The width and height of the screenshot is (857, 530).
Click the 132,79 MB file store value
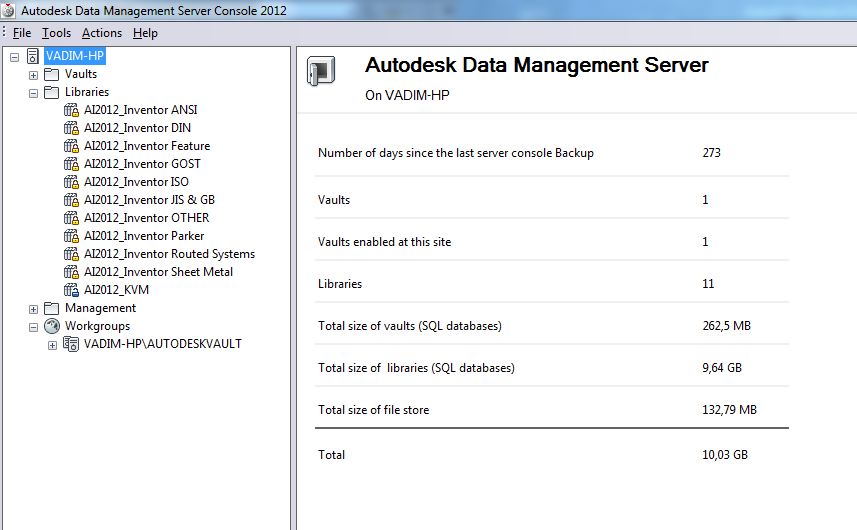(x=729, y=410)
